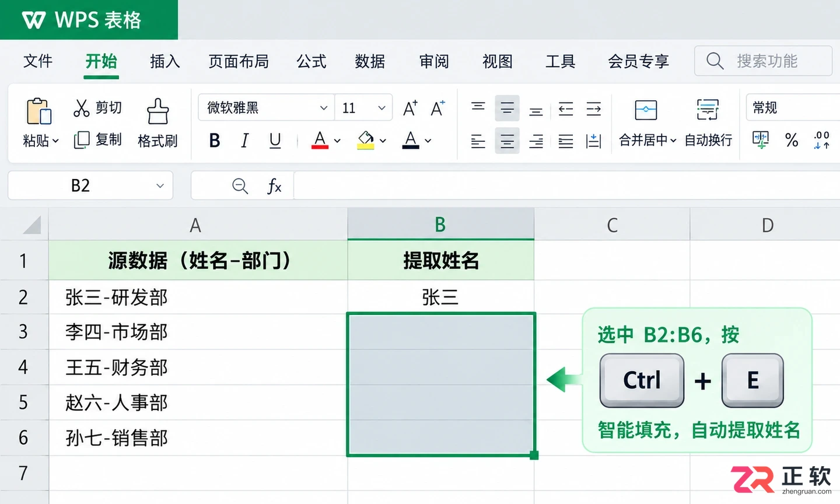This screenshot has height=504, width=840.
Task: Toggle italic formatting
Action: point(245,141)
